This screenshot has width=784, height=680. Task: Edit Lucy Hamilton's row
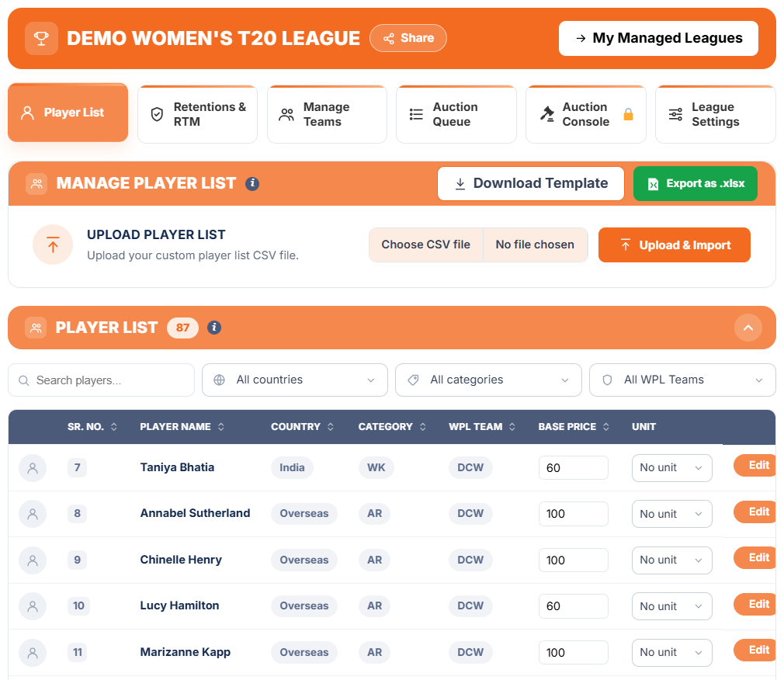[755, 604]
